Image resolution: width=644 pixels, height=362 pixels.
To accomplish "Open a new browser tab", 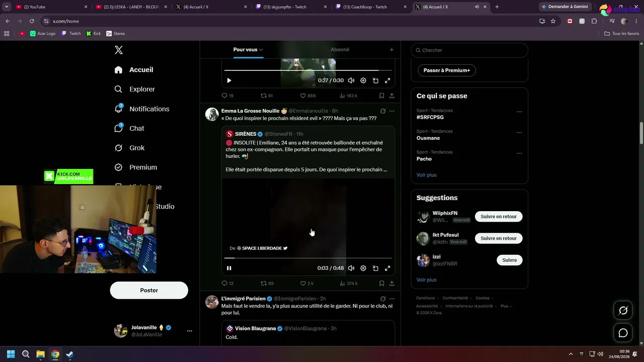I will click(497, 7).
